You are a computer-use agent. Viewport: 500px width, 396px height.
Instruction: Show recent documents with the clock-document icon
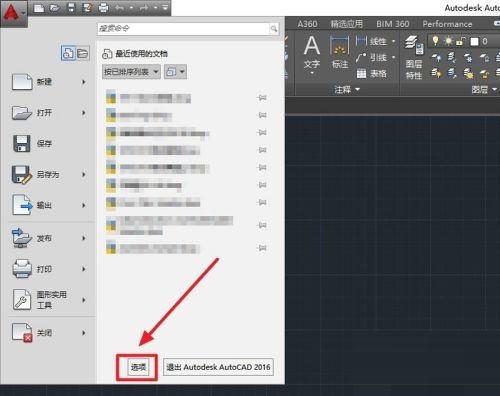[68, 53]
